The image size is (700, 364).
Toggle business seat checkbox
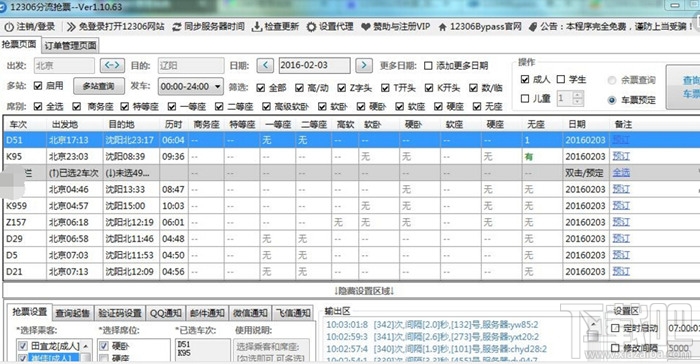tap(77, 106)
